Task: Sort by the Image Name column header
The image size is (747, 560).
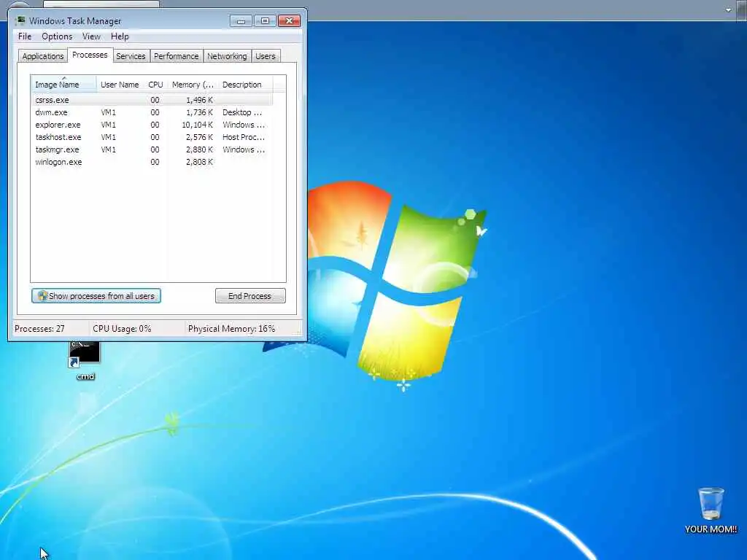Action: pyautogui.click(x=64, y=85)
